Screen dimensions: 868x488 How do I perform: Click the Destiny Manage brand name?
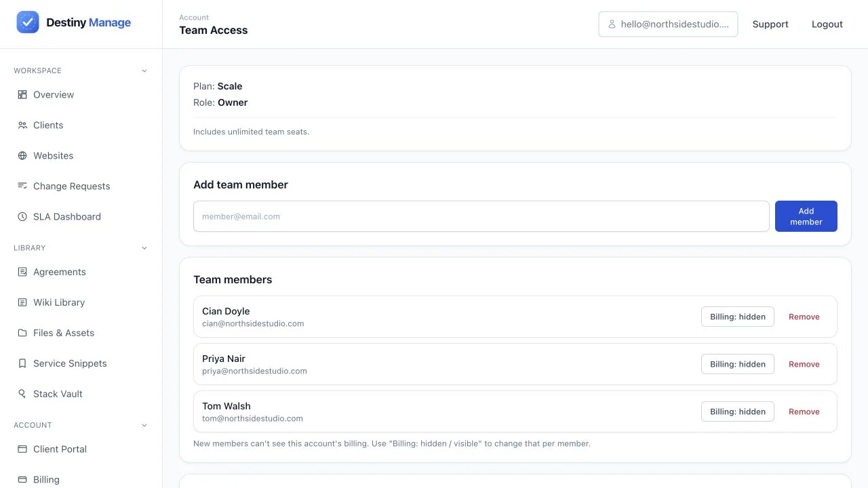coord(89,22)
